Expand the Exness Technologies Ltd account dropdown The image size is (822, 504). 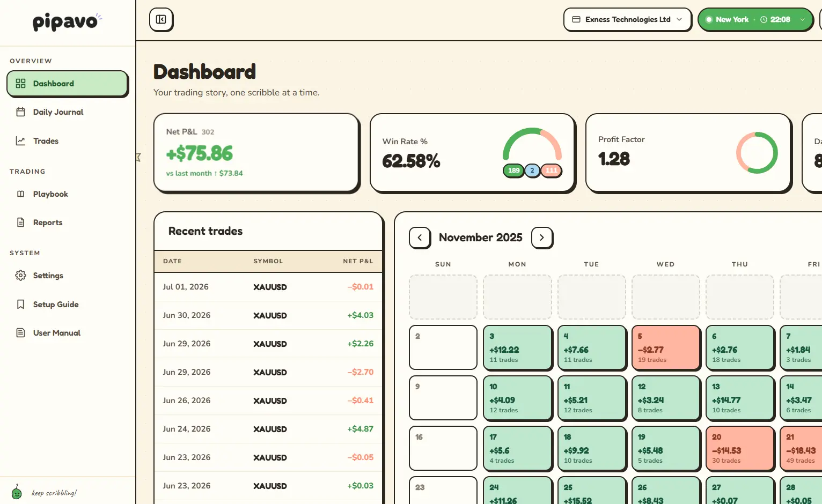tap(627, 19)
